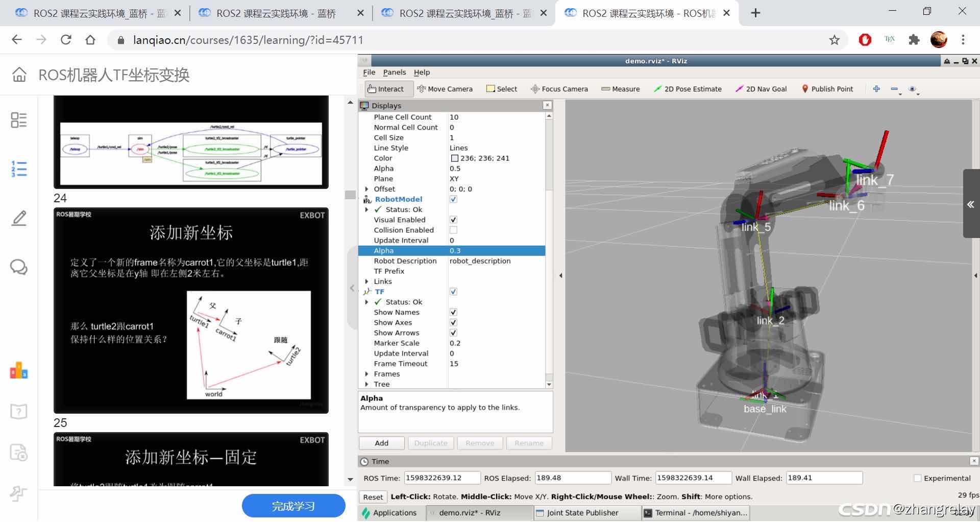
Task: Toggle Visual Enabled checkbox
Action: pyautogui.click(x=453, y=220)
